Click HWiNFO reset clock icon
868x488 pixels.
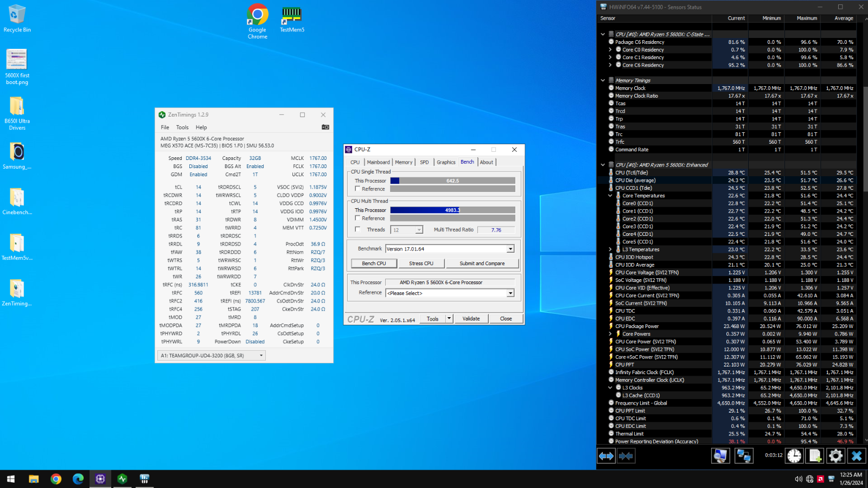794,456
